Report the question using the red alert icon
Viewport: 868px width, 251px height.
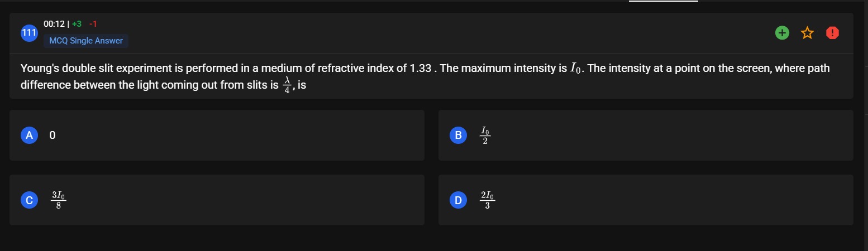pos(832,33)
